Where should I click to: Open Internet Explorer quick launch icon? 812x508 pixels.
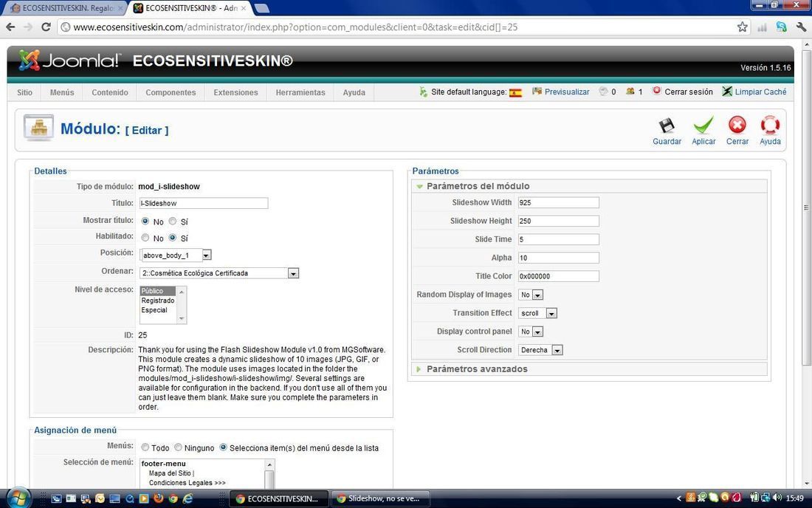(187, 498)
